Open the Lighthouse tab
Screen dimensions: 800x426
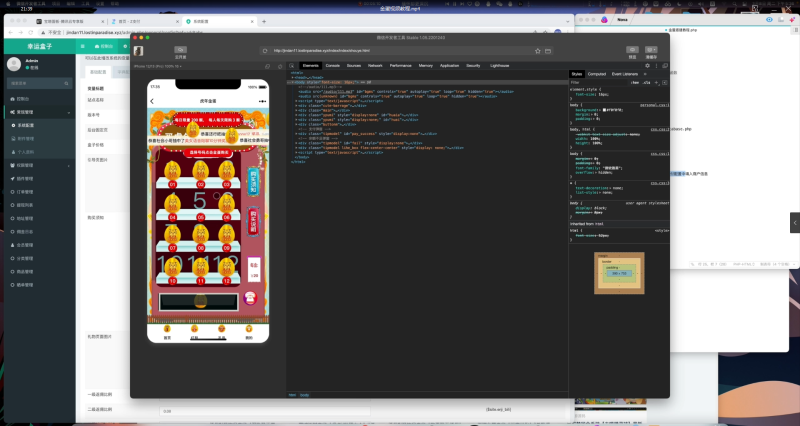[x=499, y=66]
